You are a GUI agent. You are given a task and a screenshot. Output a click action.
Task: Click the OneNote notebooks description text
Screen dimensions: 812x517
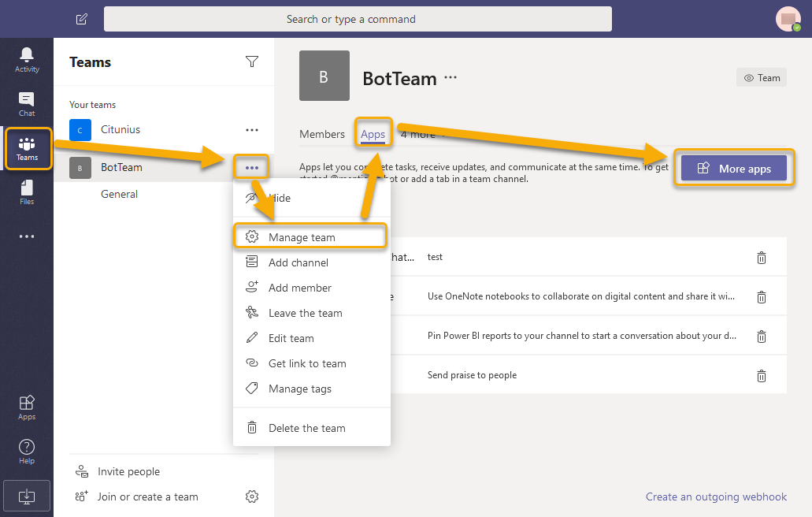pyautogui.click(x=581, y=296)
